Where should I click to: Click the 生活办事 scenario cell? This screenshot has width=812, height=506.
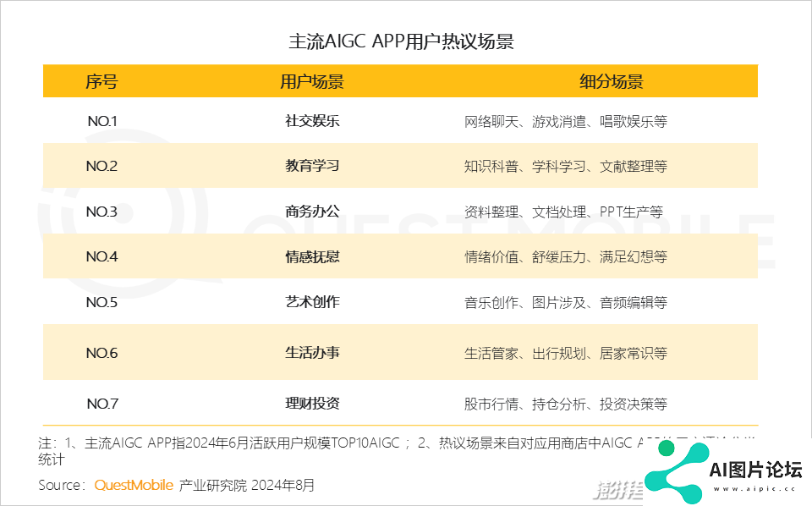[312, 352]
